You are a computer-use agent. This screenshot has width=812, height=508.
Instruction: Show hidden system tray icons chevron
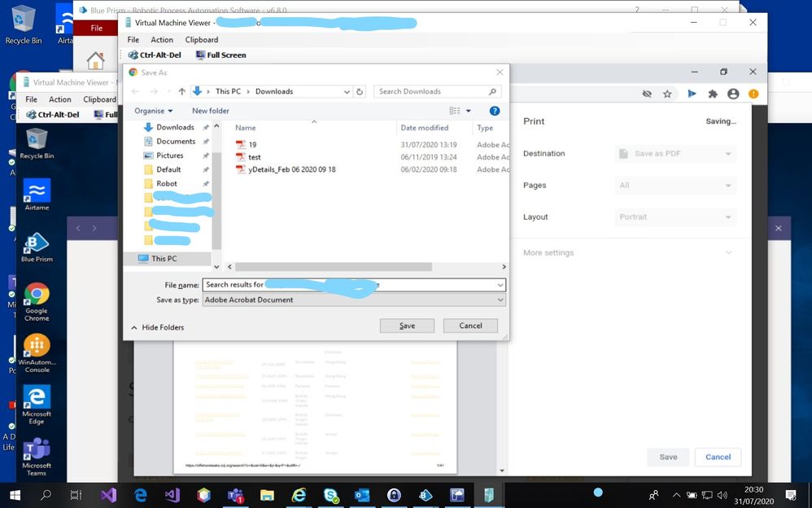[x=676, y=495]
